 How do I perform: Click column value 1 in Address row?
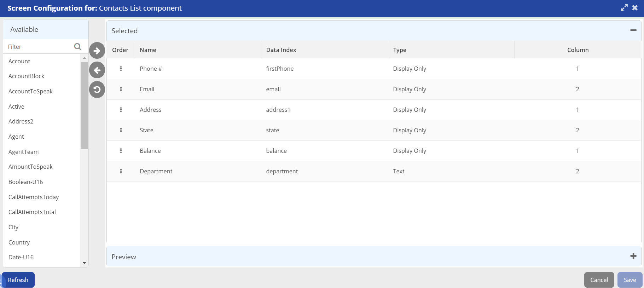(x=578, y=110)
